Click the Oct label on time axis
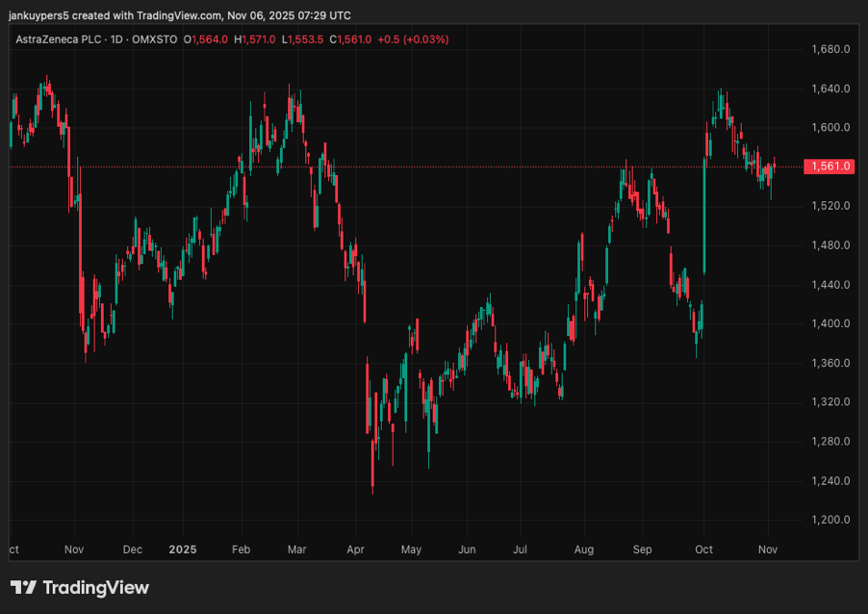Viewport: 868px width, 614px height. click(703, 550)
